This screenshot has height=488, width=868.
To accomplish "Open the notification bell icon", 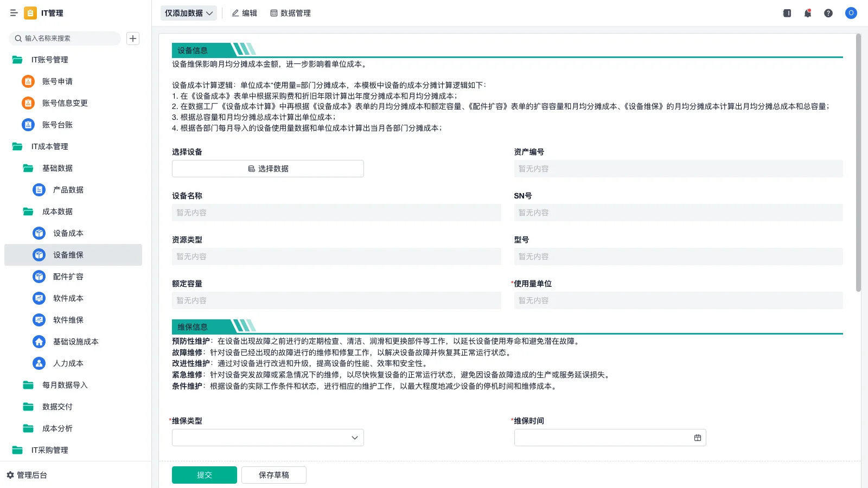I will pyautogui.click(x=807, y=13).
